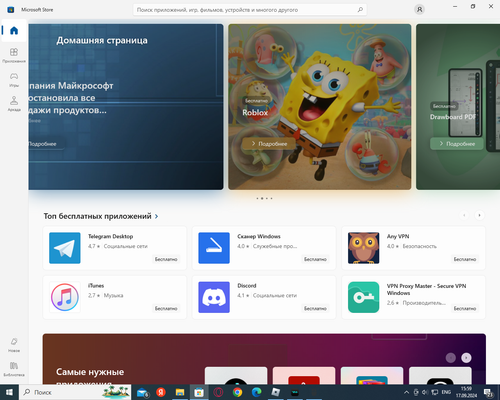Screen dimensions: 500x400
Task: Open the Игры (Games) section in the sidebar
Action: [x=14, y=80]
